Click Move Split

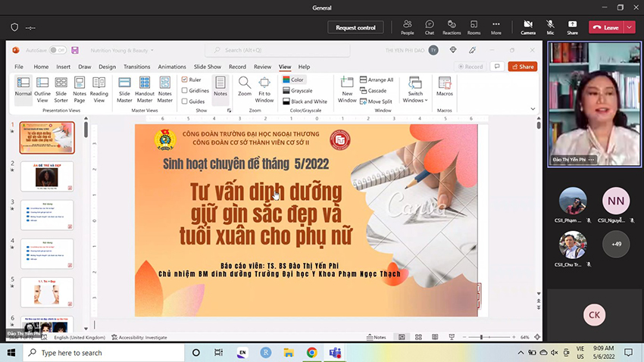point(376,101)
